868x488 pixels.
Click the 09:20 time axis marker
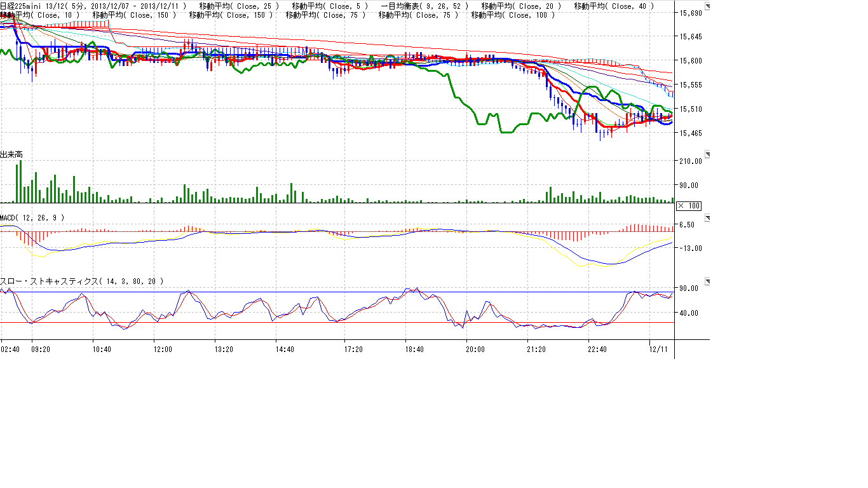click(x=41, y=349)
